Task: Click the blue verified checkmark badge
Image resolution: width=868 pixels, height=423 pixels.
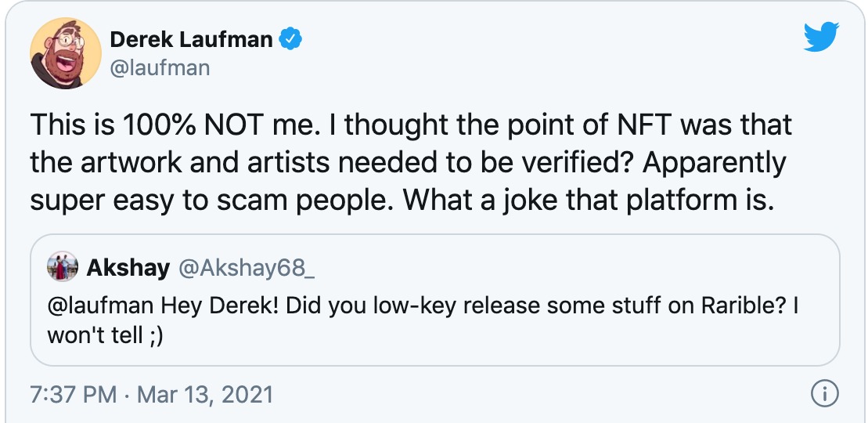Action: [293, 38]
